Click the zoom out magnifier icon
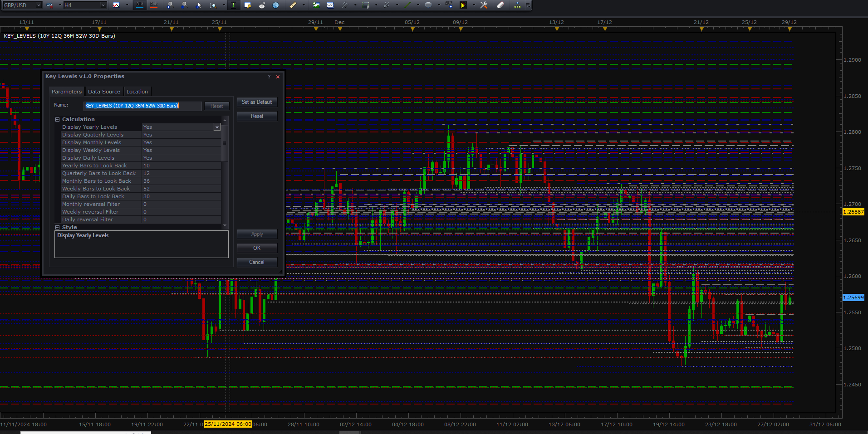The width and height of the screenshot is (868, 434). pyautogui.click(x=184, y=5)
